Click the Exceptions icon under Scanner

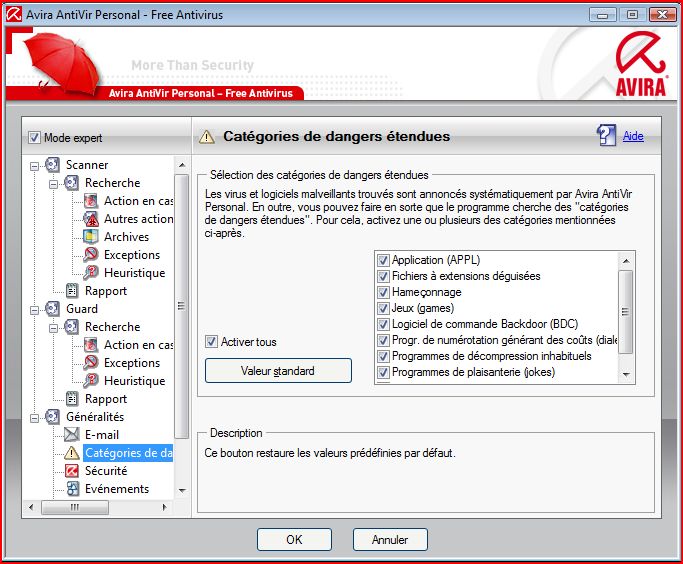91,254
